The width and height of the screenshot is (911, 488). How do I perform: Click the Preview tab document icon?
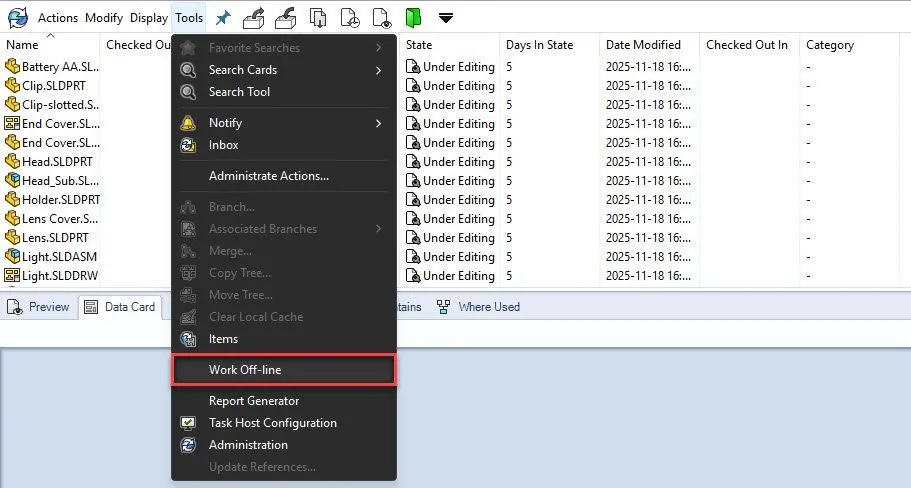point(15,307)
